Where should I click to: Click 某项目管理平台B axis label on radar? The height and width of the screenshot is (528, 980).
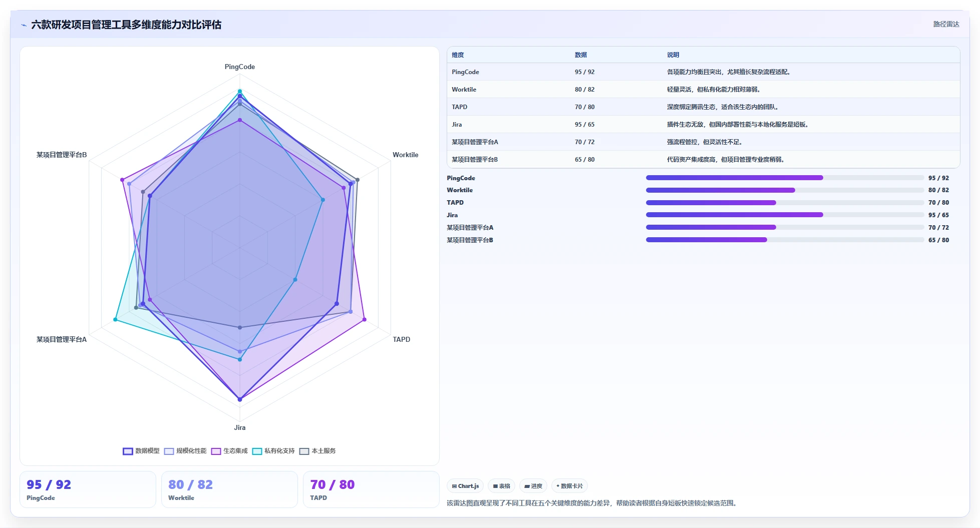62,155
